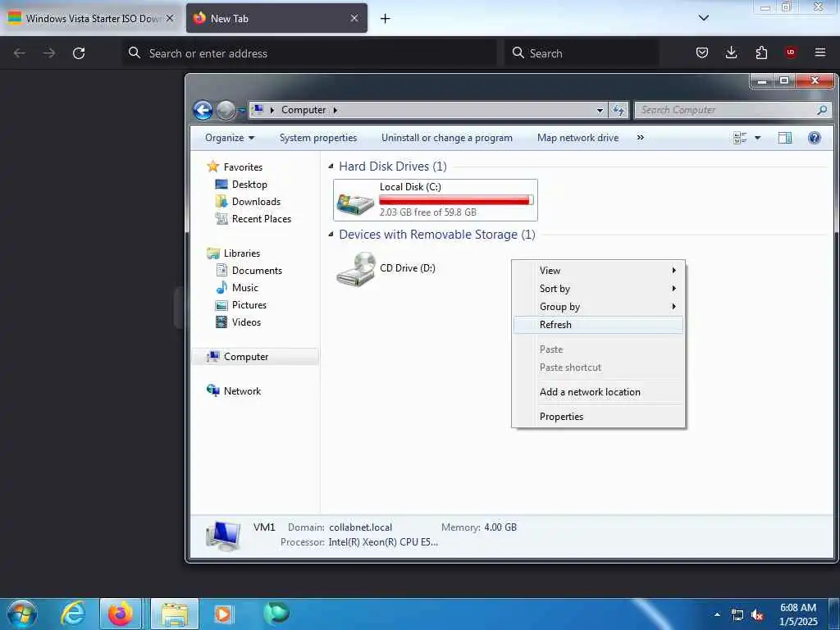Expand the Group by submenu

(x=598, y=307)
